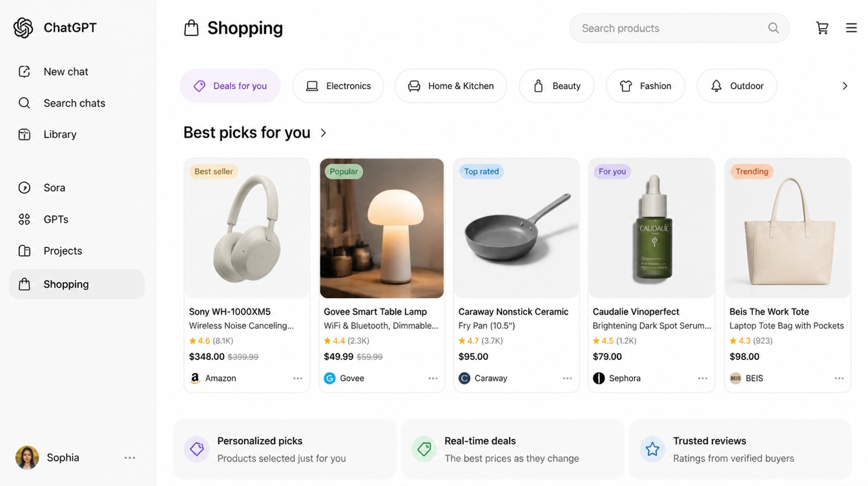The height and width of the screenshot is (486, 868).
Task: Open more options for the Sony headphones
Action: (x=298, y=378)
